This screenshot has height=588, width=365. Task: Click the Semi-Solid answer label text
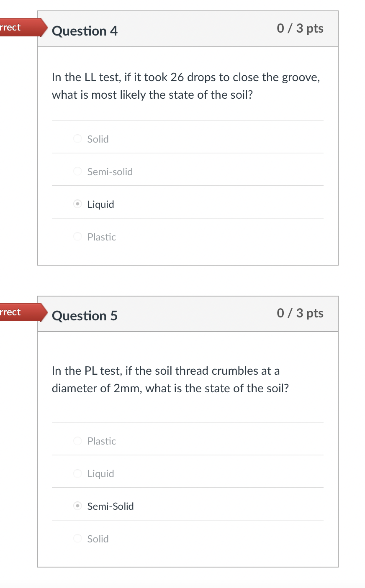[110, 506]
